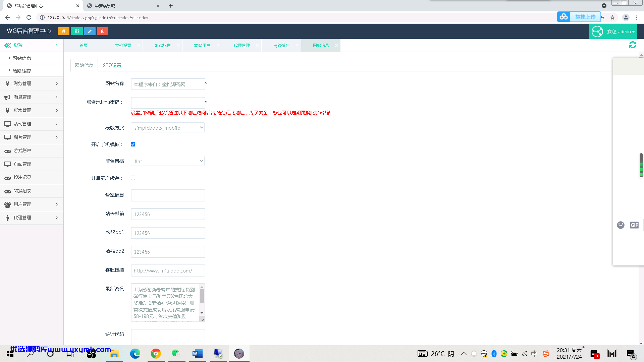Click the 拖拽上传 upload button

(579, 17)
